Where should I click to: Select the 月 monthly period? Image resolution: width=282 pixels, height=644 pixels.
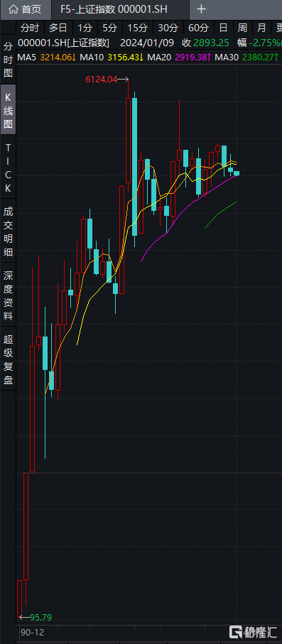pyautogui.click(x=261, y=28)
